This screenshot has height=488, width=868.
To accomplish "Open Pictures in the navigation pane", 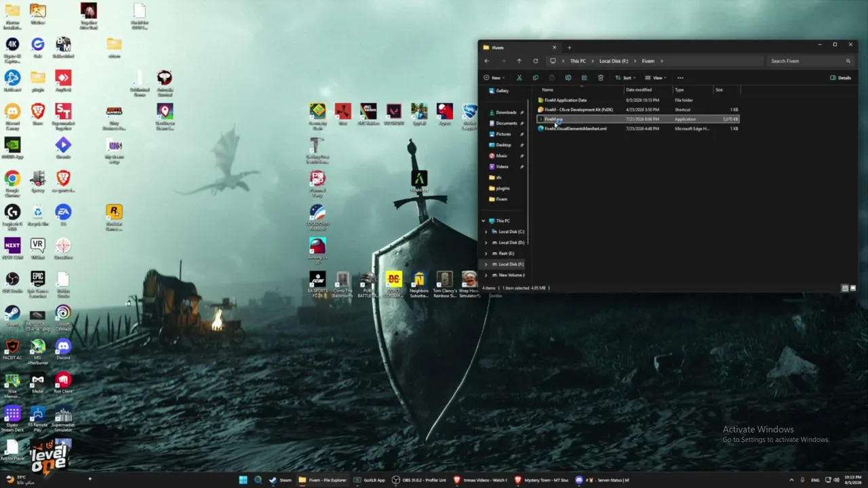I will coord(503,134).
